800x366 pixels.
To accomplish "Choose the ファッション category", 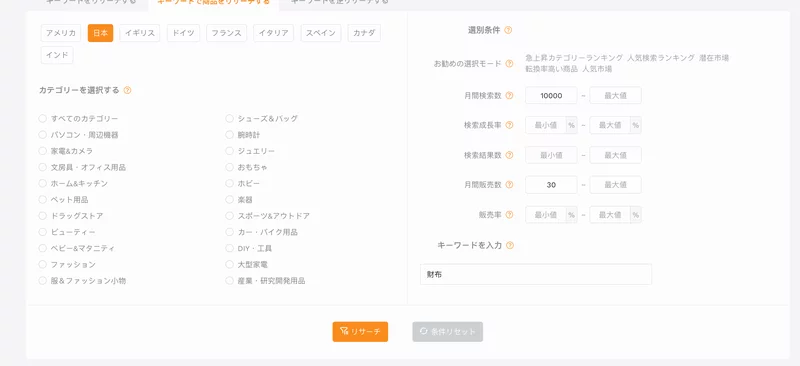I will [x=43, y=264].
